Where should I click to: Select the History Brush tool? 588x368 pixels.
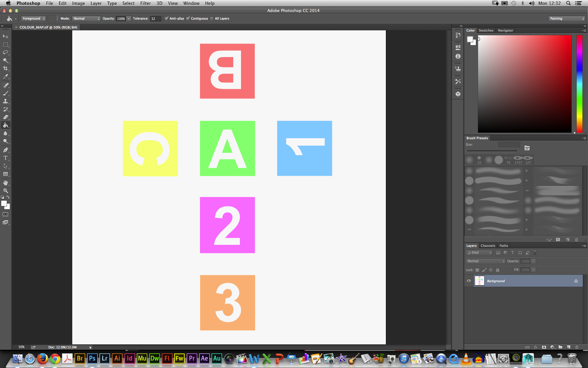point(6,109)
